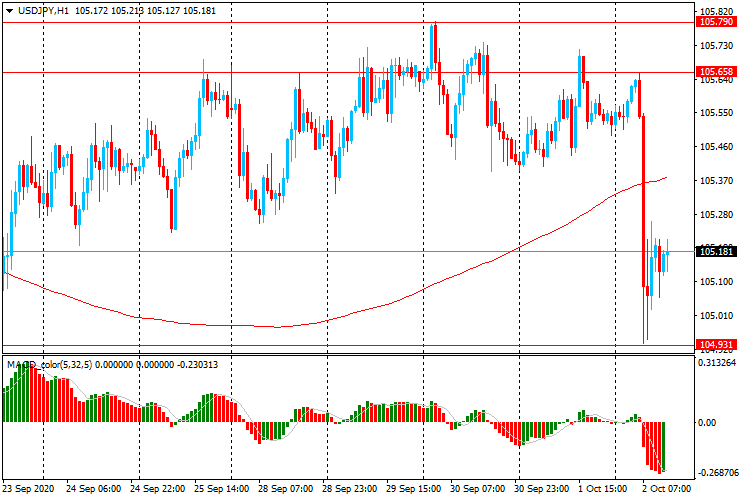
Task: Select the bottom red support line near 104.931
Action: click(300, 345)
